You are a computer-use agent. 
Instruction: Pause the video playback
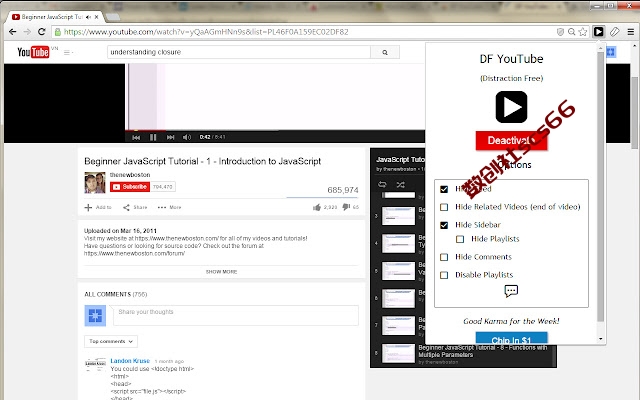[153, 137]
